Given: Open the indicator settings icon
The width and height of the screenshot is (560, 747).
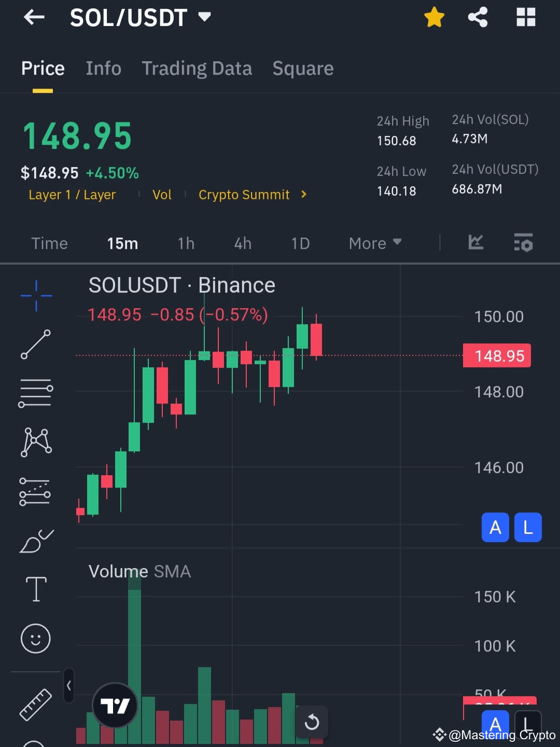Looking at the screenshot, I should tap(523, 243).
